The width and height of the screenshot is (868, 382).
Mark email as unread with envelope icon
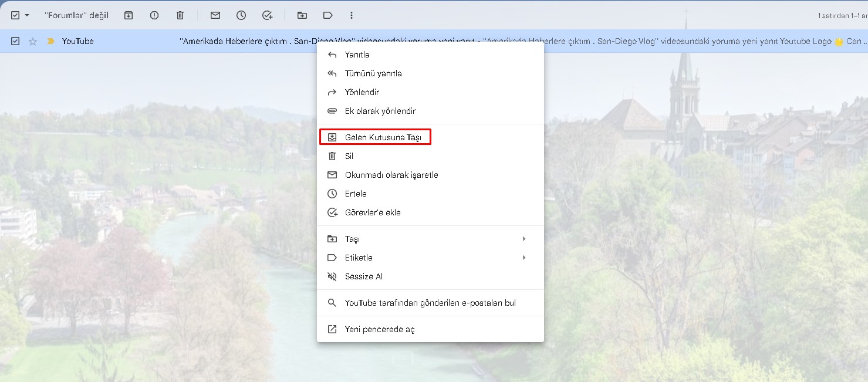(215, 15)
